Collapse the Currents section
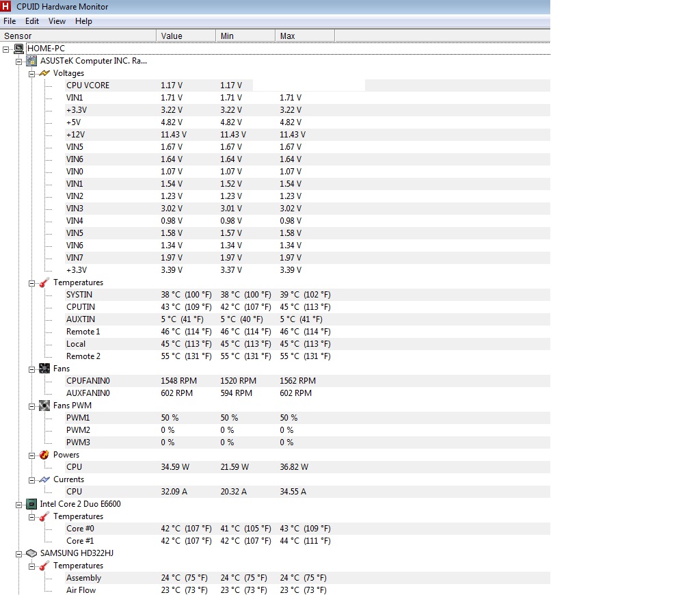Image resolution: width=700 pixels, height=595 pixels. (x=31, y=480)
